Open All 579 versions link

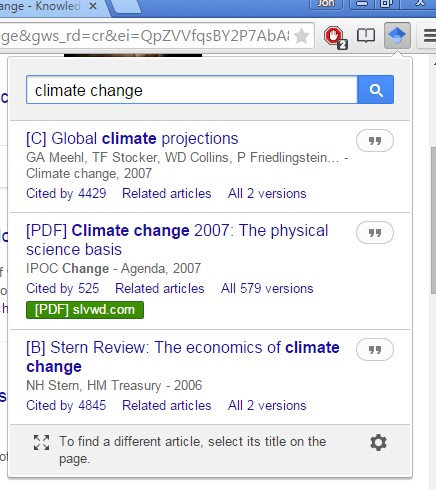[267, 288]
